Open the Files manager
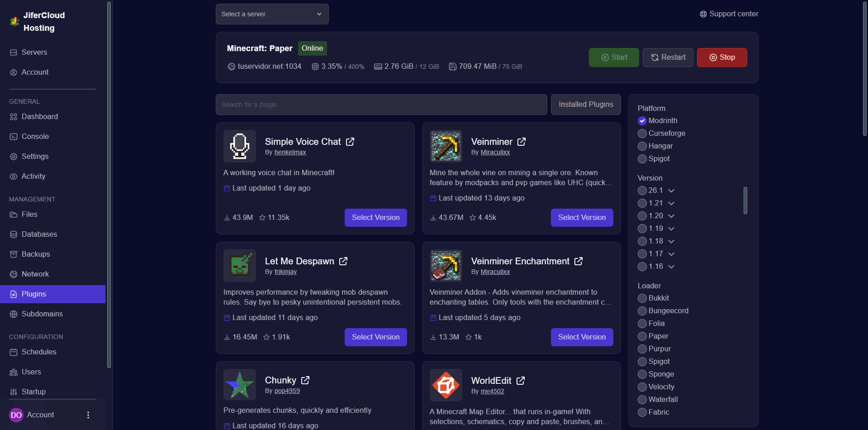This screenshot has width=868, height=430. click(x=52, y=215)
